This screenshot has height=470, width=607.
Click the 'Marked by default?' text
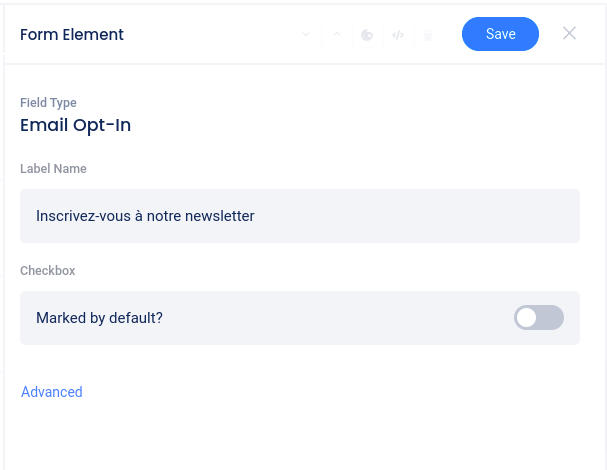pos(99,318)
